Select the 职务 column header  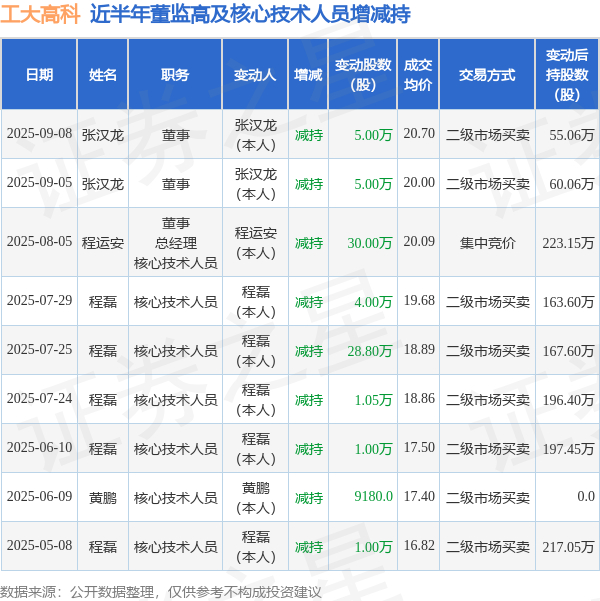[175, 74]
